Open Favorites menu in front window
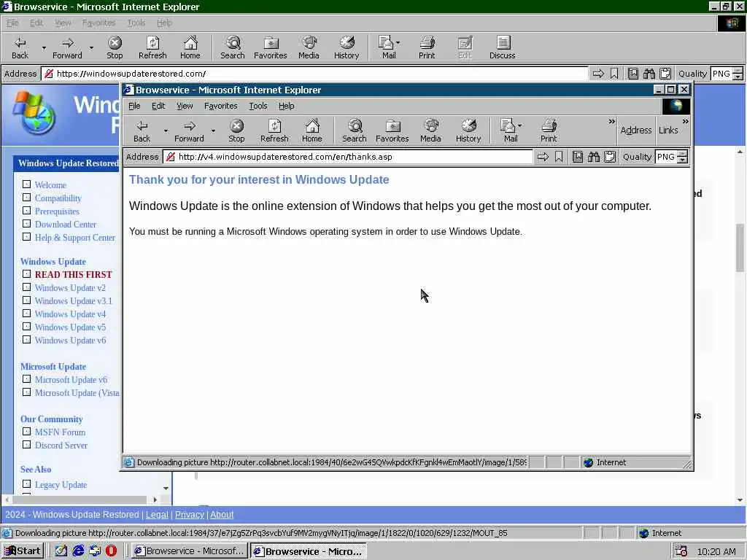The image size is (747, 560). coord(220,106)
